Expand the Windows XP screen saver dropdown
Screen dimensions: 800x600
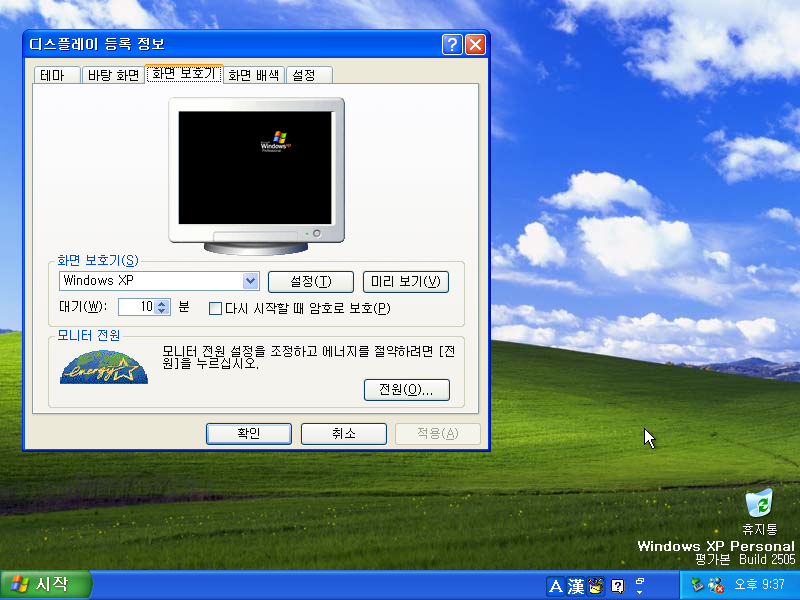250,281
